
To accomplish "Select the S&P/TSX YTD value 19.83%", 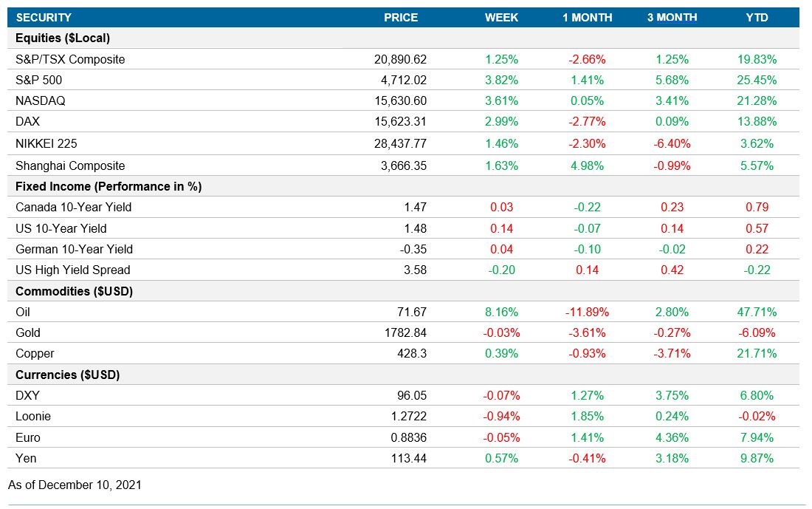I will (x=757, y=59).
